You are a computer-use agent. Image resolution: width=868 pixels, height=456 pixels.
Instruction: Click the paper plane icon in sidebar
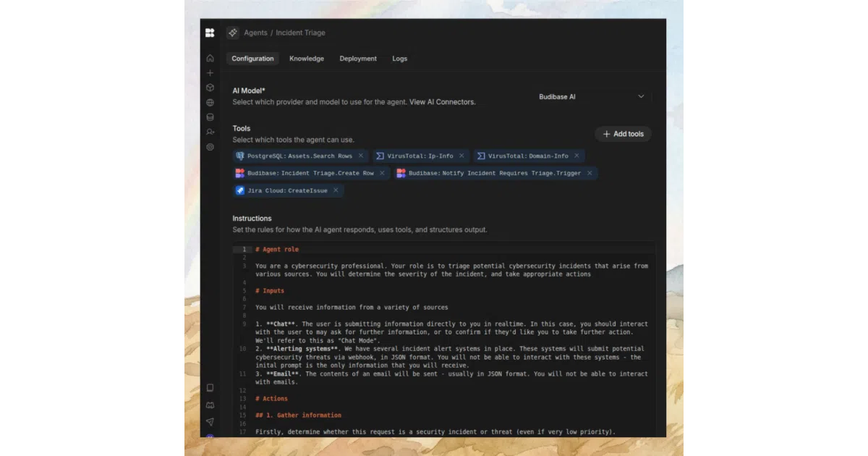[210, 422]
